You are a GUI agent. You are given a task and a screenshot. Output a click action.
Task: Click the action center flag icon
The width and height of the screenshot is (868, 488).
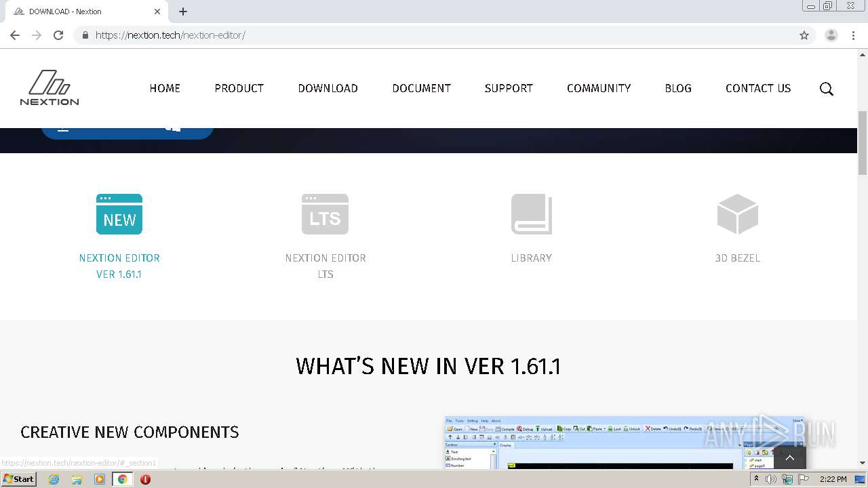804,479
